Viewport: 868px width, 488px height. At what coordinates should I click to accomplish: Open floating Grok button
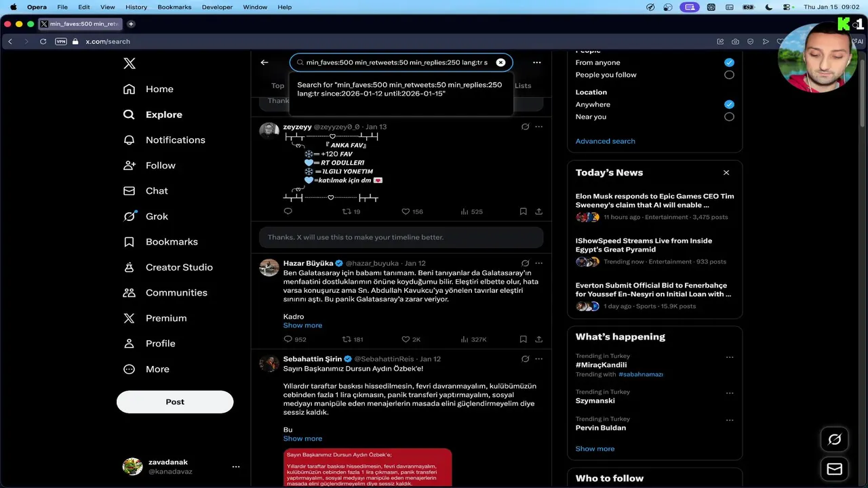(835, 439)
